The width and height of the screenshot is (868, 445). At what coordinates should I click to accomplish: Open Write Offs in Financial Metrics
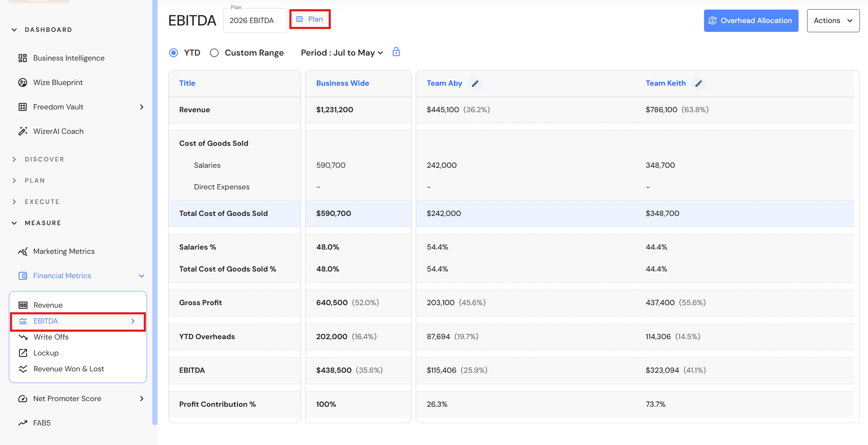(51, 337)
